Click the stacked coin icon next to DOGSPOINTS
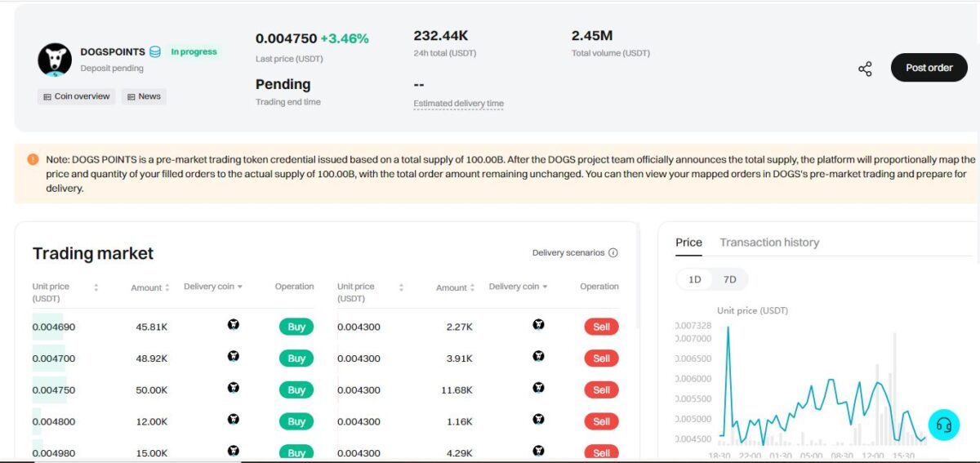 155,52
